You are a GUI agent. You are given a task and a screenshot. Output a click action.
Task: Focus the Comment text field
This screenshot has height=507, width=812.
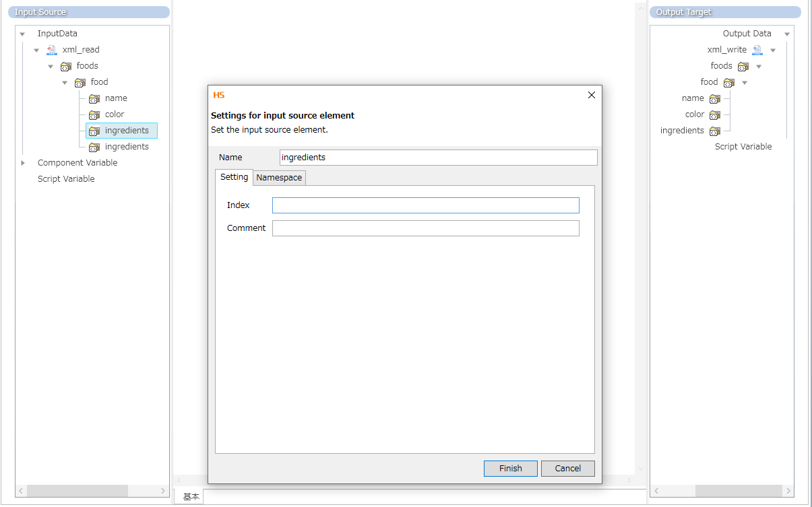425,228
